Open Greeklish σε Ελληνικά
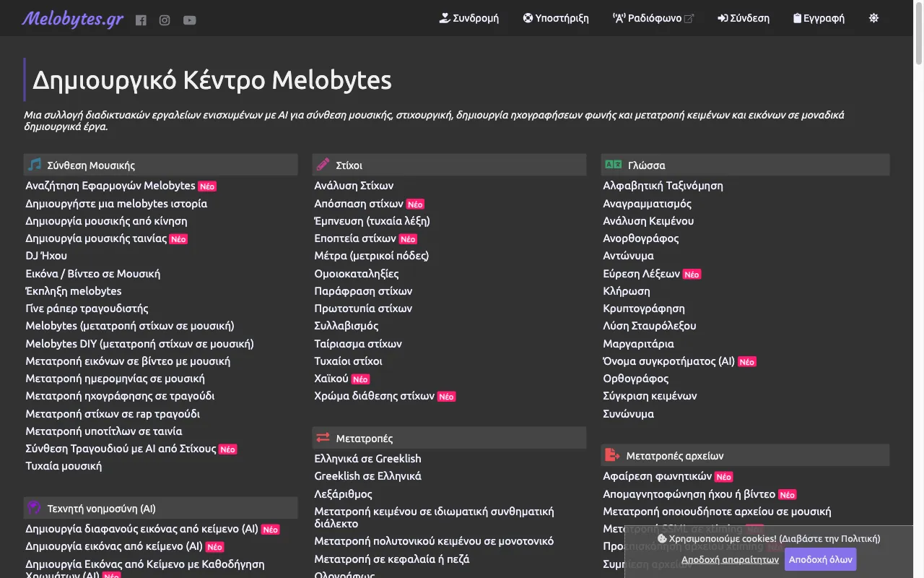The width and height of the screenshot is (924, 578). click(367, 476)
